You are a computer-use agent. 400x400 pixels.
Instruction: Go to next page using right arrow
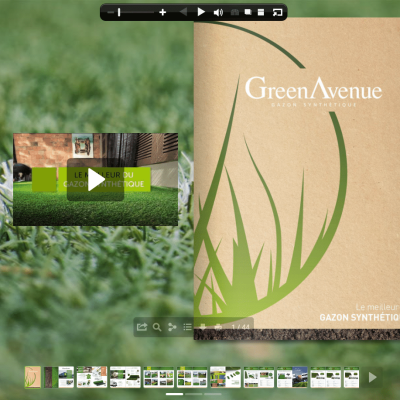coord(201,12)
